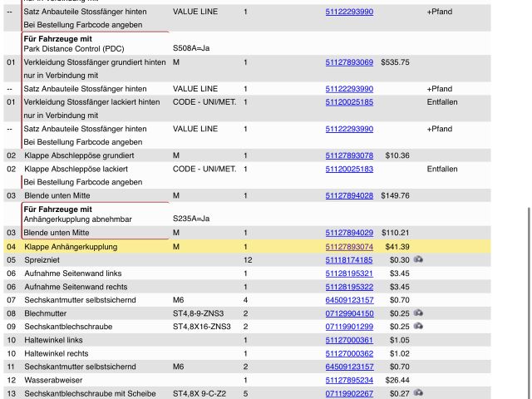Open part link 51127000362 for Haltewinkel rechts
The width and height of the screenshot is (532, 399).
coord(349,353)
